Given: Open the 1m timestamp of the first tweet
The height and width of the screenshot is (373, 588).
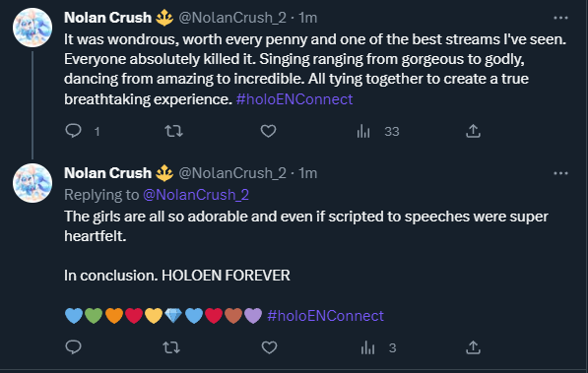Looking at the screenshot, I should 308,18.
